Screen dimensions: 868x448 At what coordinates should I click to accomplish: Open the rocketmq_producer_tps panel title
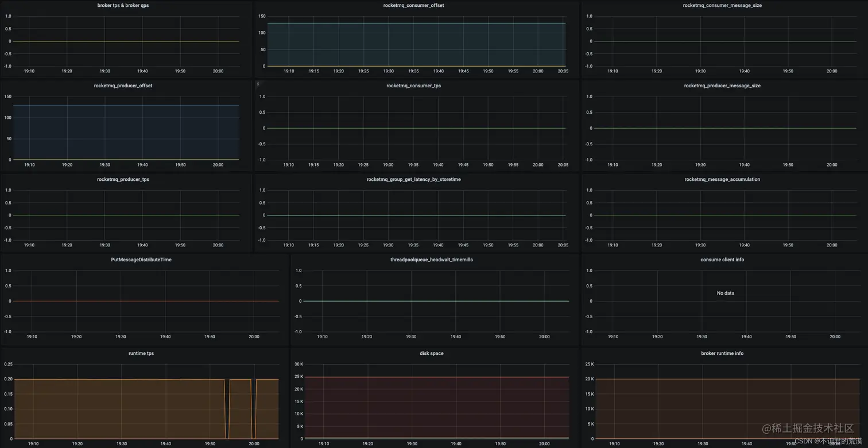click(x=123, y=179)
